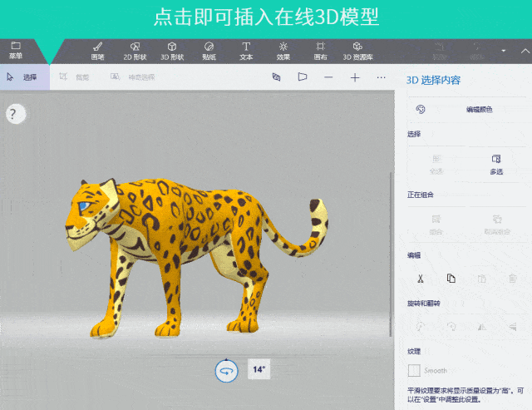Open the 2D 形状 tab
Image resolution: width=532 pixels, height=410 pixels.
click(135, 51)
